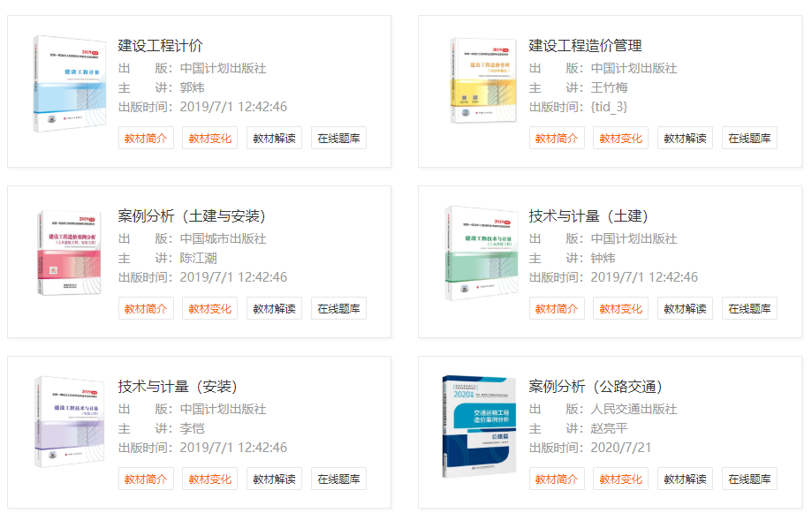The image size is (812, 513).
Task: Open 在线题库 for 建设工程造价管理
Action: click(750, 139)
